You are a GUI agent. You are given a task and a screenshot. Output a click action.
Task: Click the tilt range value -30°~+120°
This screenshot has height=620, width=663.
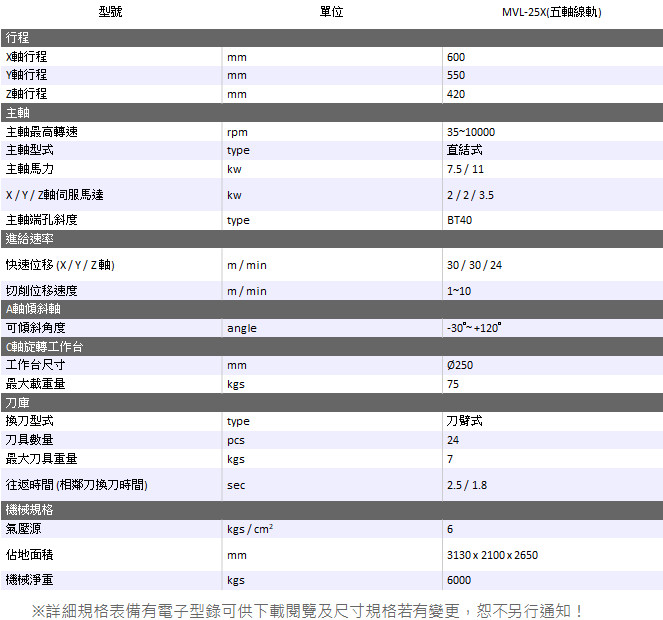click(474, 328)
